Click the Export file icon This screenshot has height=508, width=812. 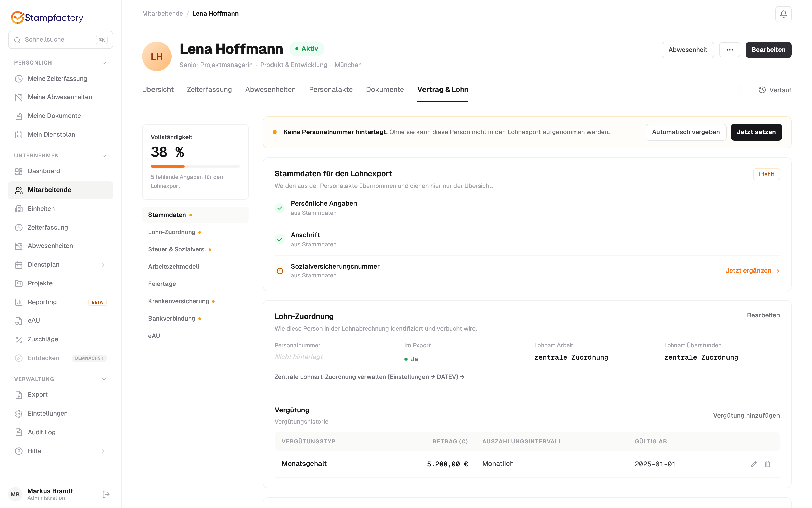pos(19,395)
